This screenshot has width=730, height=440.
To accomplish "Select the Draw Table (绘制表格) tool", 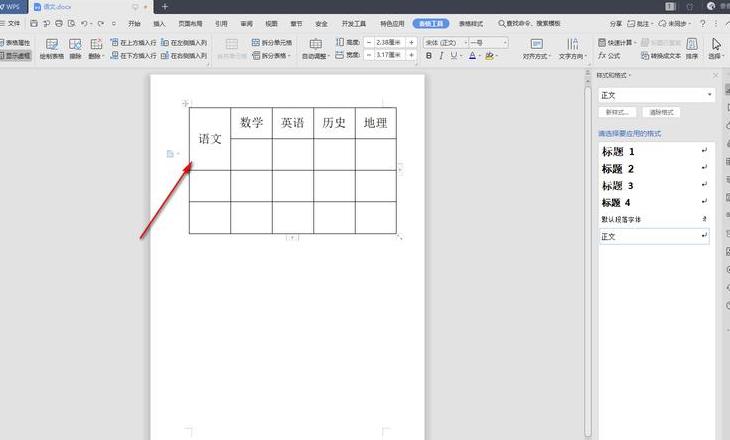I will click(52, 49).
